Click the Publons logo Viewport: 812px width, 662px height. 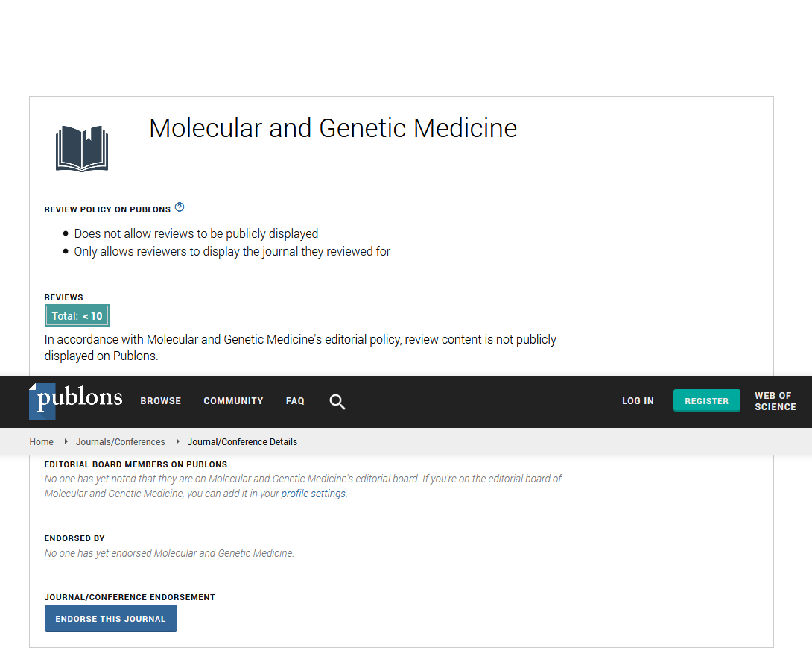click(76, 400)
